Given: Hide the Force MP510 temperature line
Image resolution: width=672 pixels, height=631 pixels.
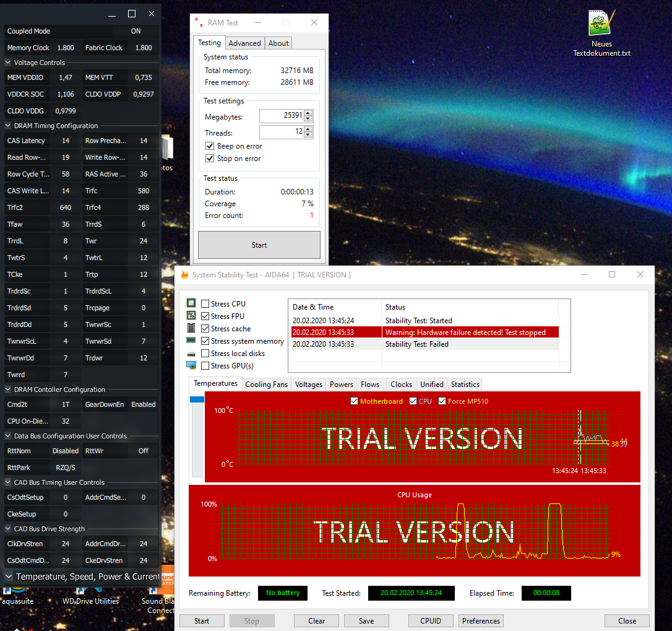Looking at the screenshot, I should click(x=442, y=401).
